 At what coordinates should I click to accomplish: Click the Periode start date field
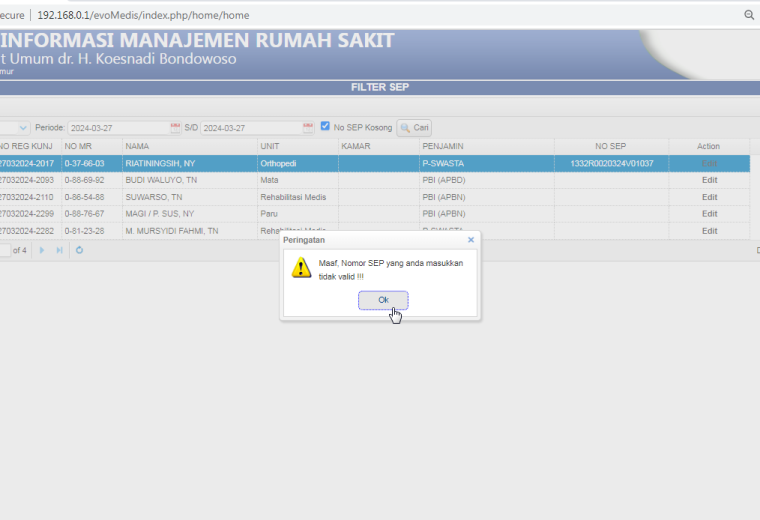tap(119, 128)
